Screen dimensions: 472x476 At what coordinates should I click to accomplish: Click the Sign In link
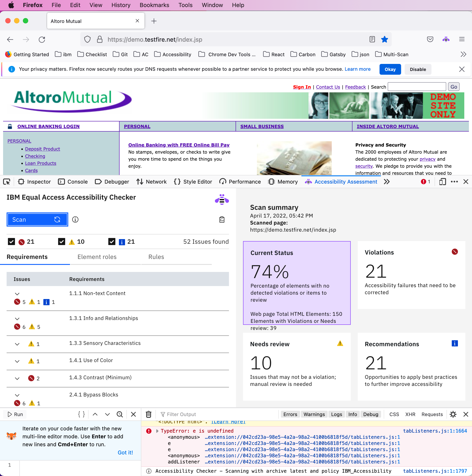coord(302,87)
